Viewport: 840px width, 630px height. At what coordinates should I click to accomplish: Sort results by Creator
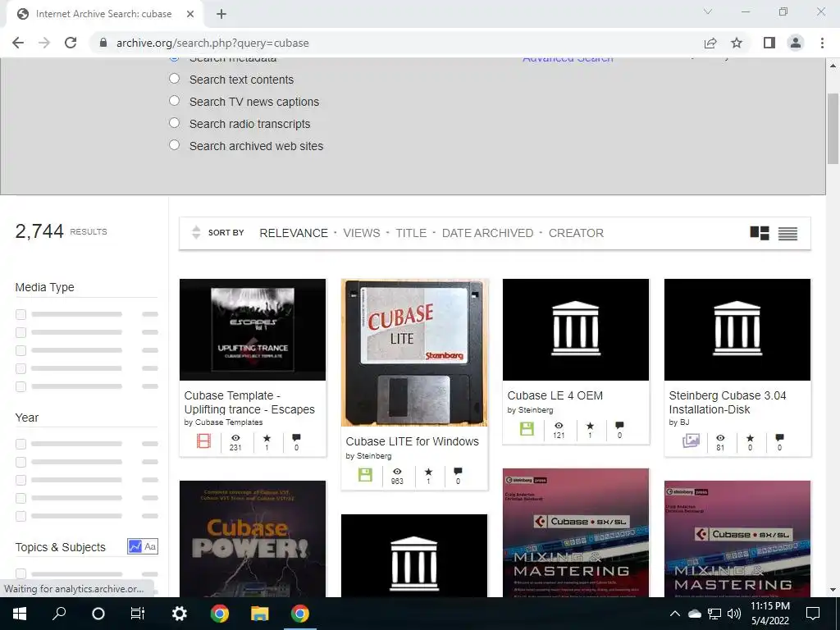coord(576,233)
